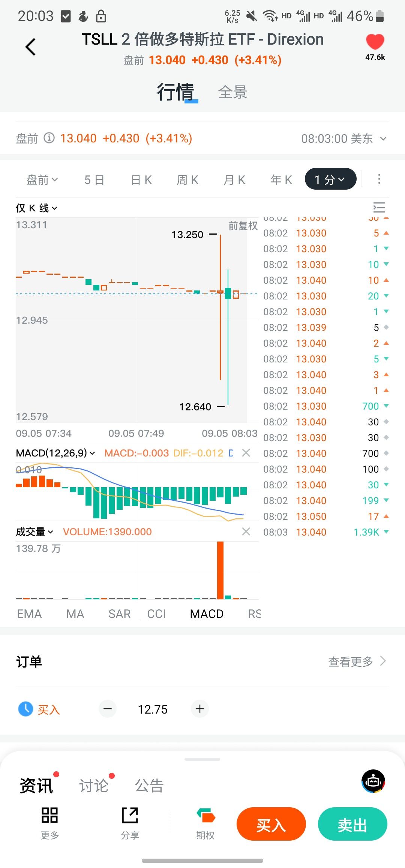Select the 08:02 13.050 trade row
Viewport: 405px width, 868px height.
coord(326,516)
